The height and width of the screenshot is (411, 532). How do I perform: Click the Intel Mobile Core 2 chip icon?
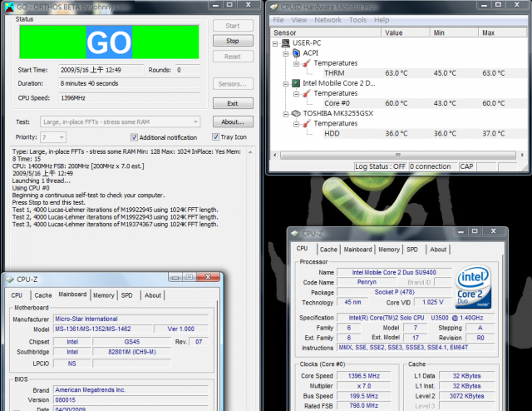point(296,83)
